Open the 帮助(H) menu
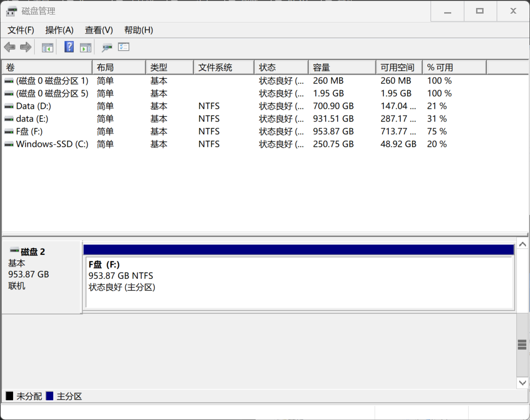530x420 pixels. point(138,30)
